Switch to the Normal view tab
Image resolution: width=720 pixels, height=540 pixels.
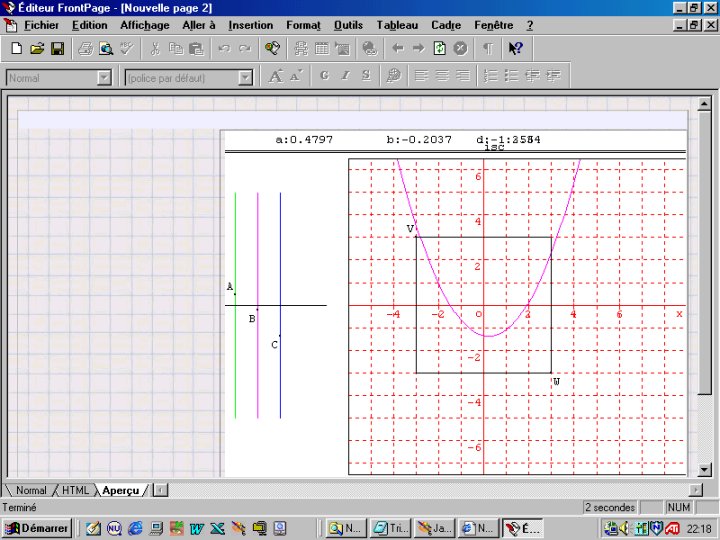click(31, 490)
